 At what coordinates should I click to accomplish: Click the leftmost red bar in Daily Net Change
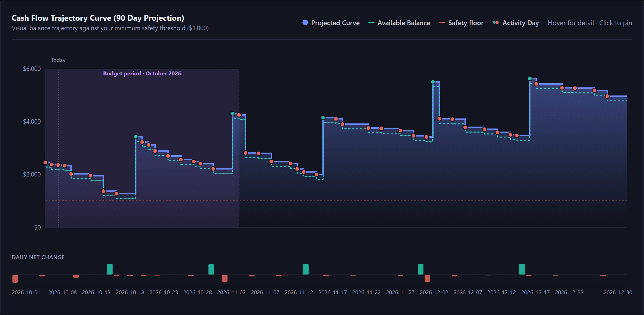(15, 279)
